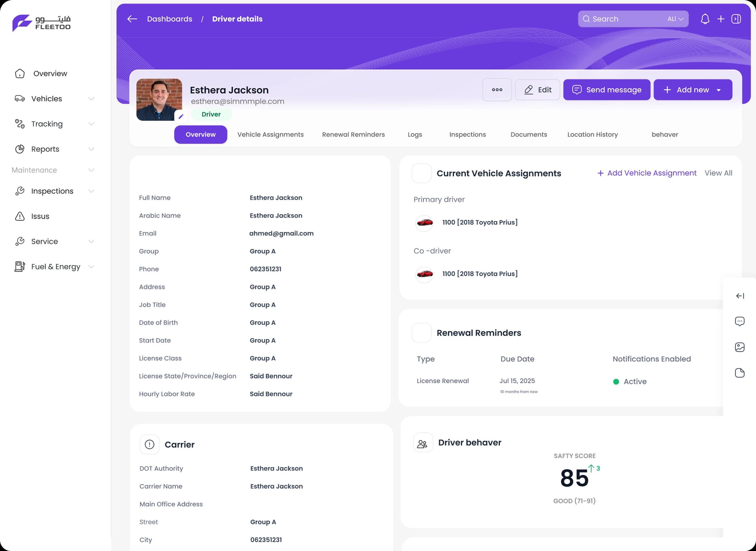Click the document icon on the right edge
This screenshot has height=551, width=756.
(740, 373)
